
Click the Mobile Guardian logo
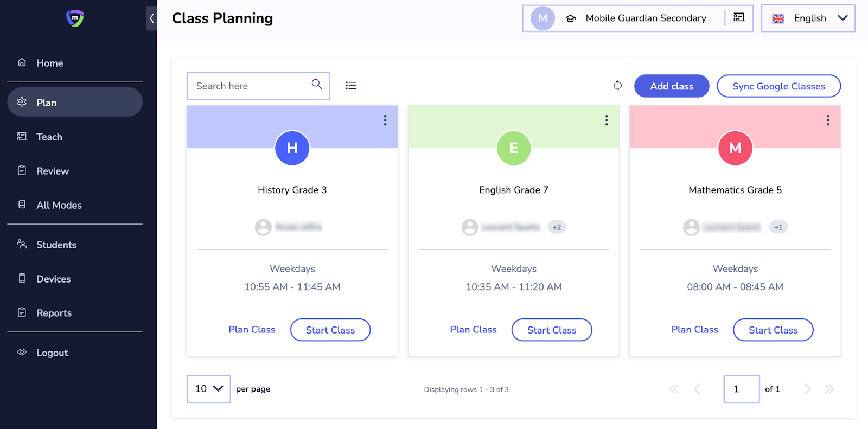point(75,18)
